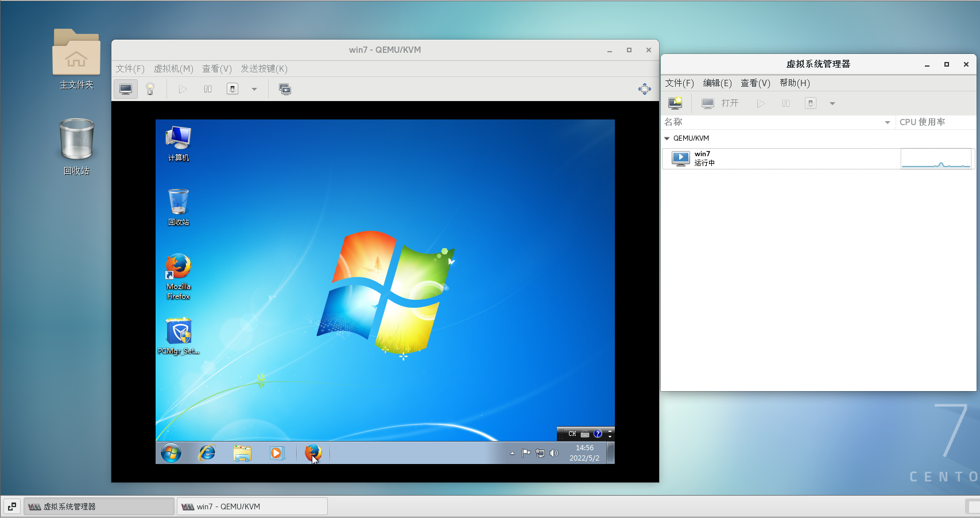Open 计算机 icon on Windows 7 desktop
Screen dimensions: 980x518
click(179, 144)
